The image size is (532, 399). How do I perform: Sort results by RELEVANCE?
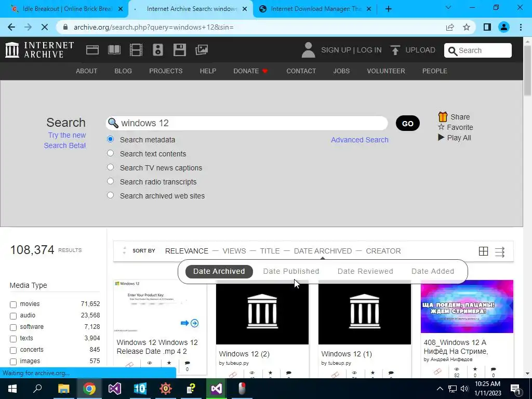(x=187, y=251)
